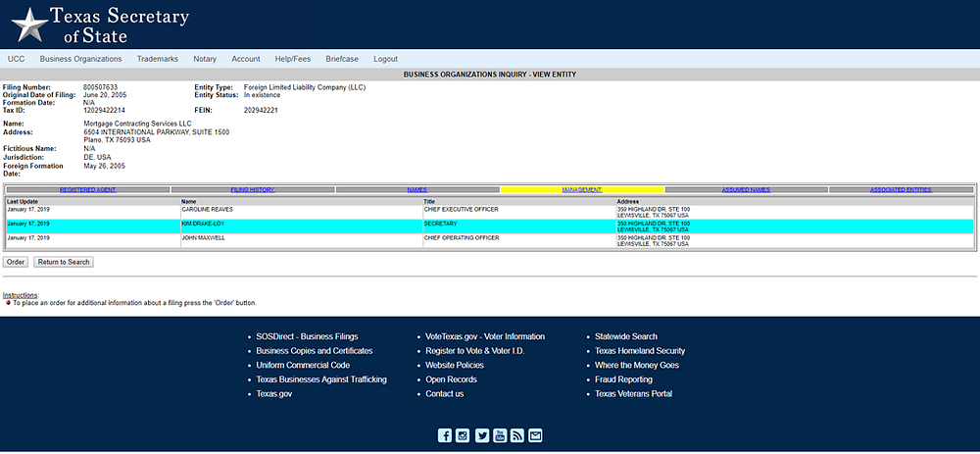Screen dimensions: 980x454
Task: Click the Texas Secretary of State title
Action: click(119, 25)
